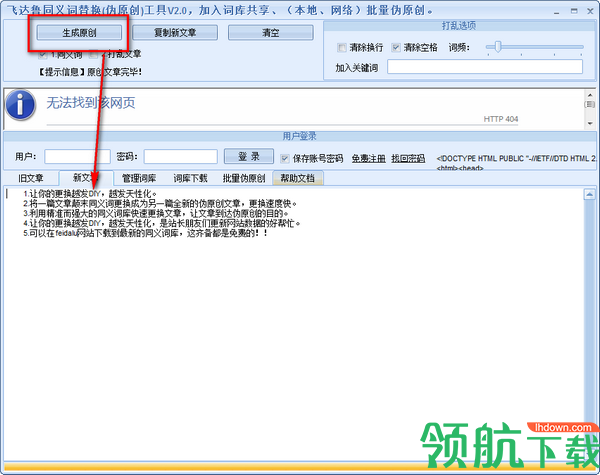Screen dimensions: 600x475
Task: Focus the 加入关键词 input field
Action: [485, 67]
